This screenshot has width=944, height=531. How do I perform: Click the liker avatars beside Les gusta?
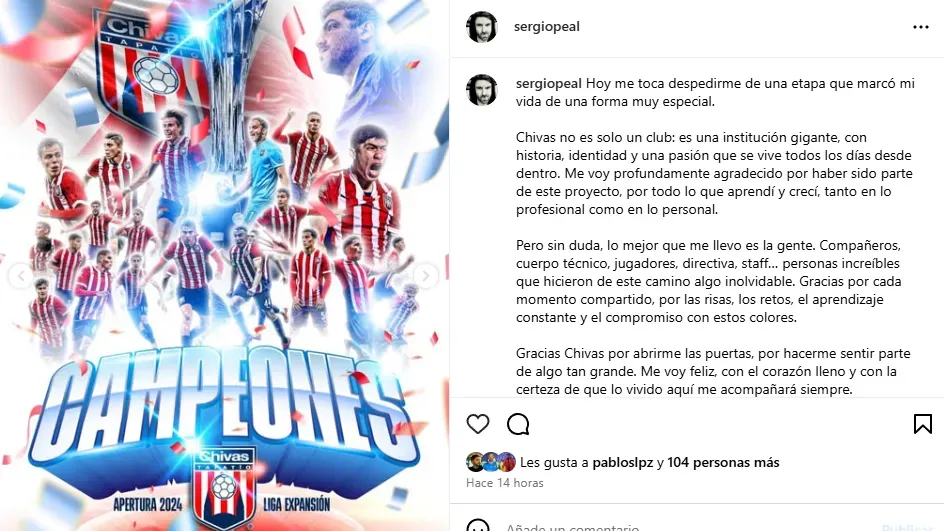(491, 462)
